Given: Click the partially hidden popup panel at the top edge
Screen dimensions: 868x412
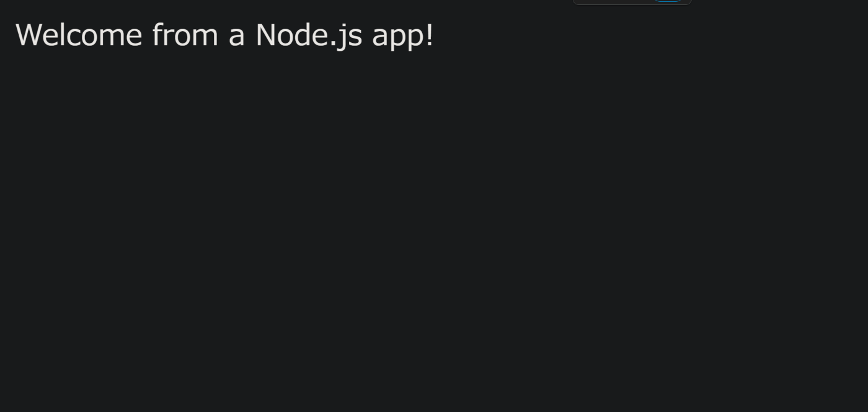Looking at the screenshot, I should (632, 2).
